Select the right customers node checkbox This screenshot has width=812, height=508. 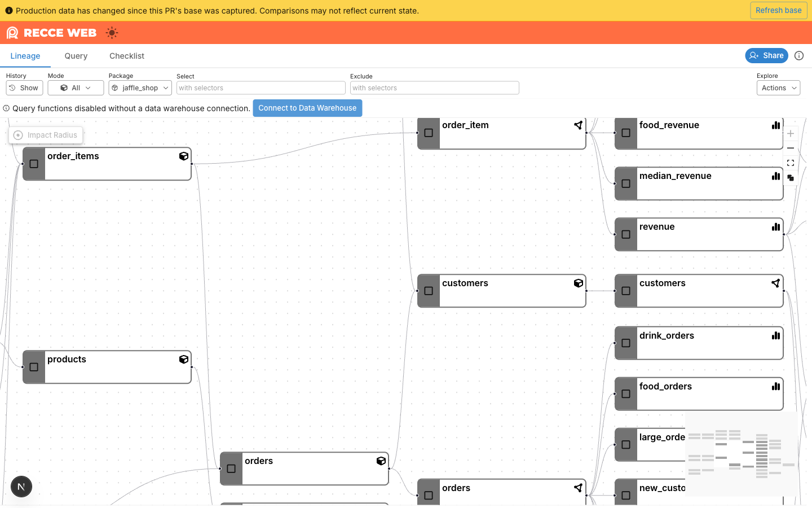point(626,291)
